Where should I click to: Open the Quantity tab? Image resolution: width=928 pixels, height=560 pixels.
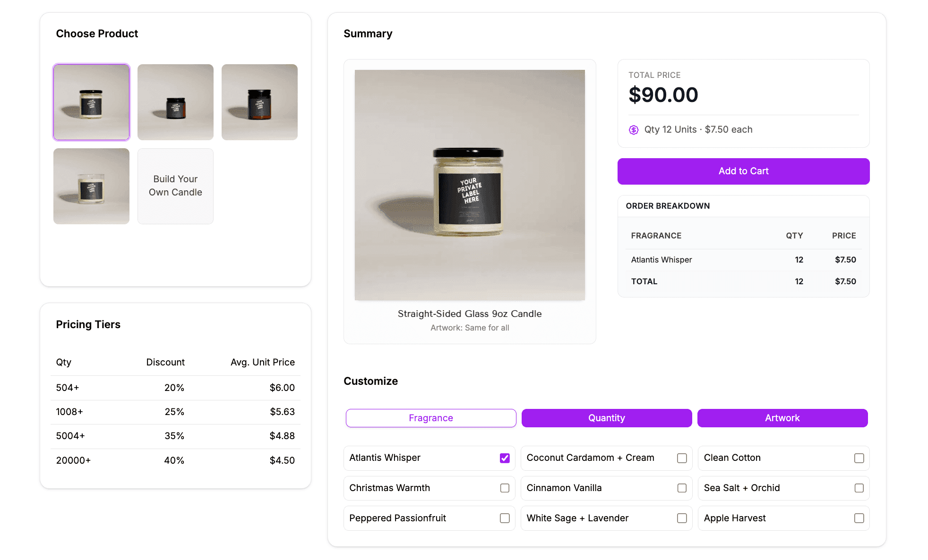(x=606, y=418)
